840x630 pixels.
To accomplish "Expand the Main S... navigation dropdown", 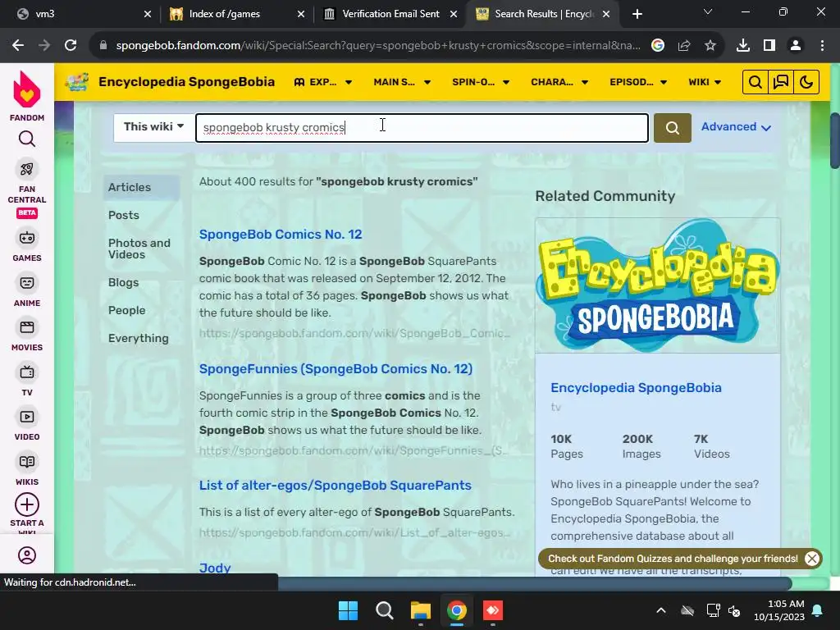I will pyautogui.click(x=402, y=82).
